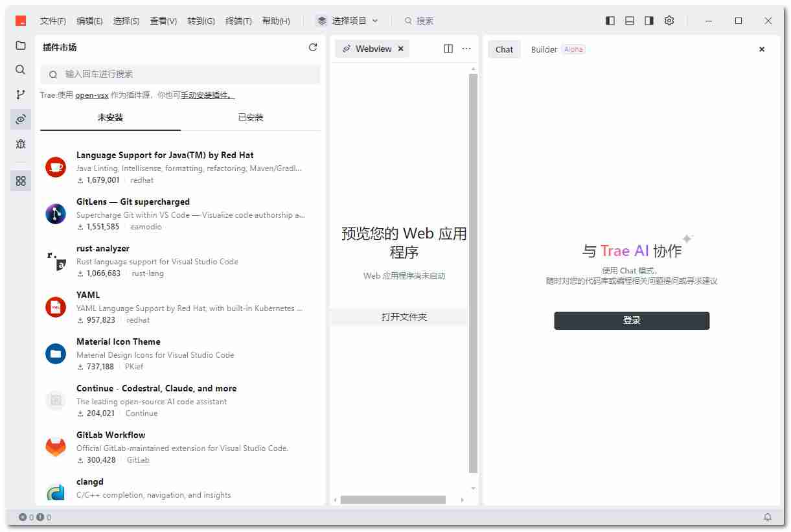Open the Webview more actions menu
The width and height of the screenshot is (791, 532).
466,49
